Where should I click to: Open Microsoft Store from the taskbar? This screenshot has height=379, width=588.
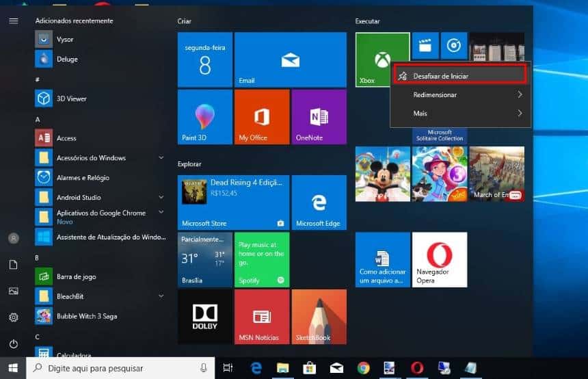point(309,368)
